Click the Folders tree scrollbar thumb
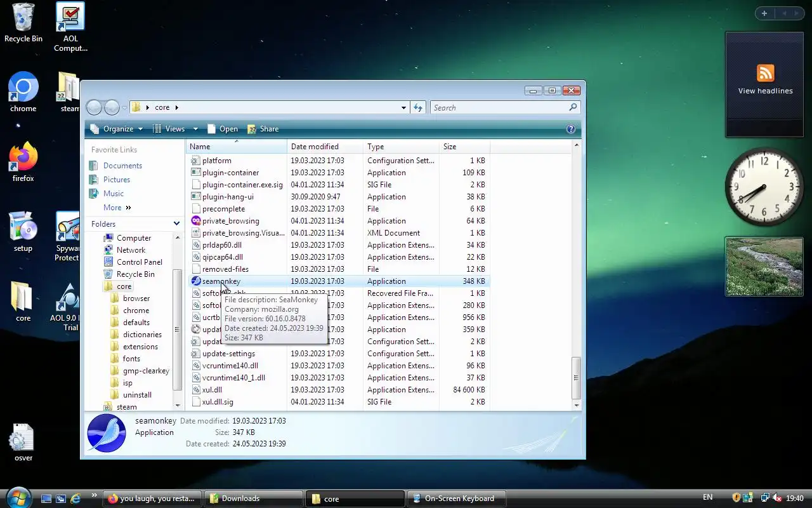The width and height of the screenshot is (812, 508). pyautogui.click(x=177, y=330)
